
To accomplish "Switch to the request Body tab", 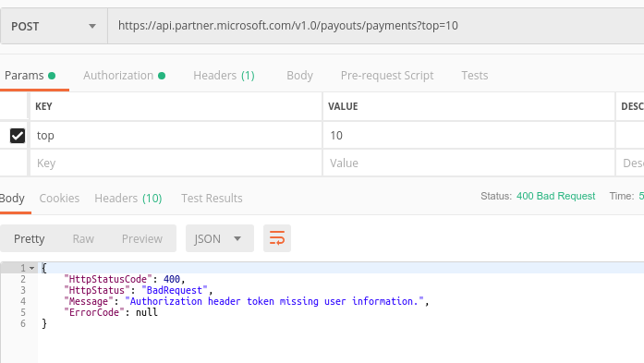I will [299, 76].
